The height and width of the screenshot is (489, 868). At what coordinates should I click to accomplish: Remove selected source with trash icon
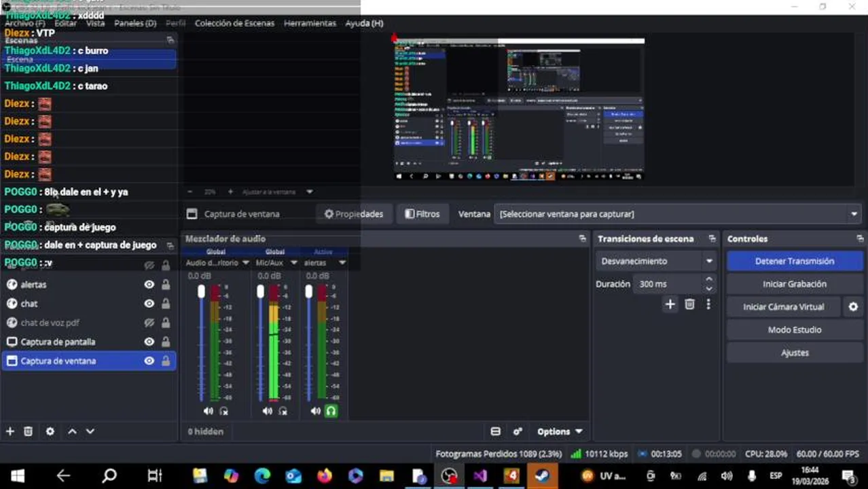[x=28, y=431]
